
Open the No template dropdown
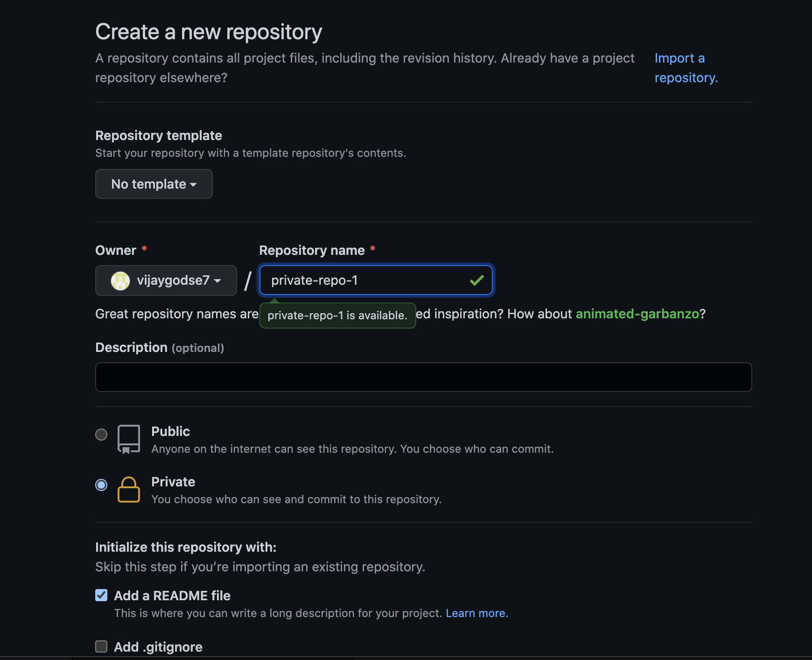point(154,184)
